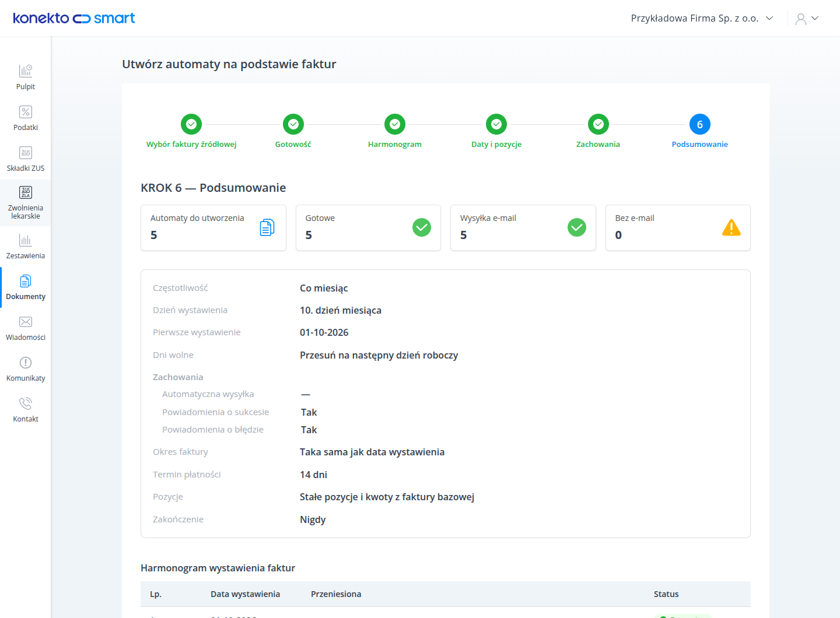Click 'Taka sama jak data wystawienia'
Screen dimensions: 840x618
pyautogui.click(x=372, y=452)
